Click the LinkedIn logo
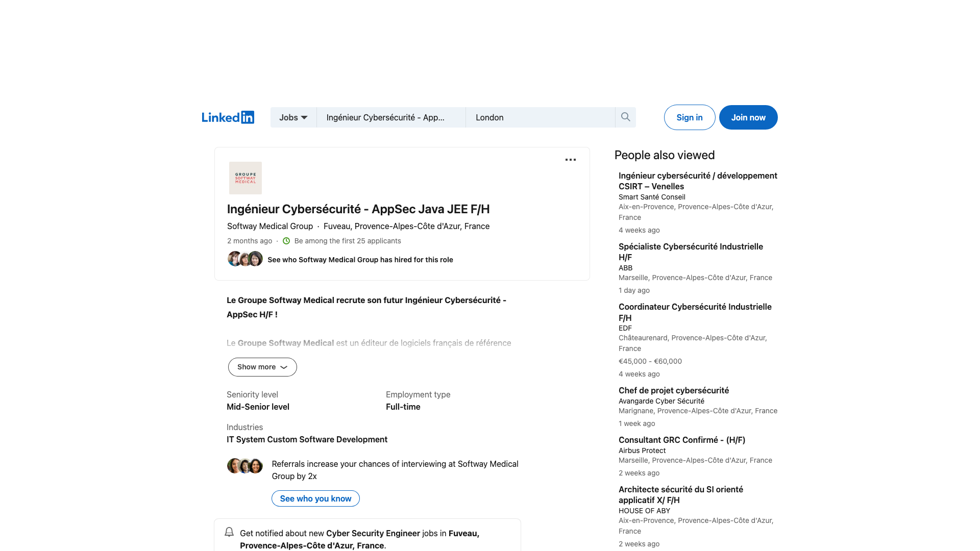 coord(228,117)
